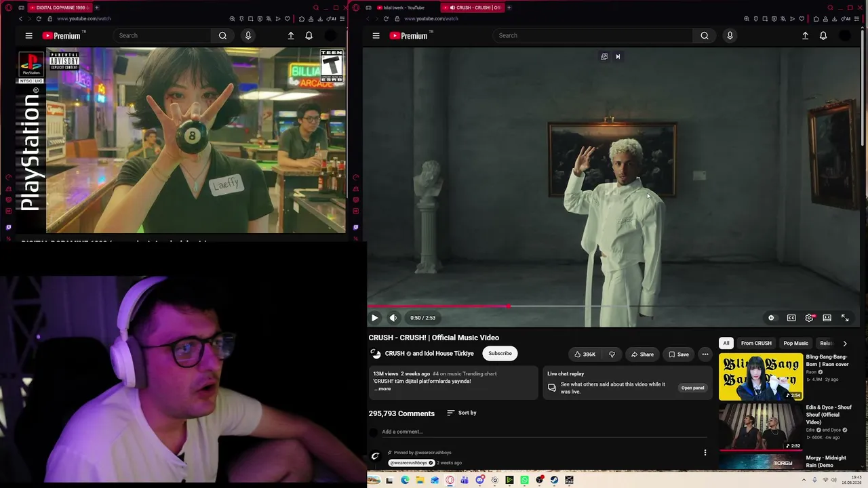Select the Pop Music chip
868x488 pixels.
click(795, 343)
